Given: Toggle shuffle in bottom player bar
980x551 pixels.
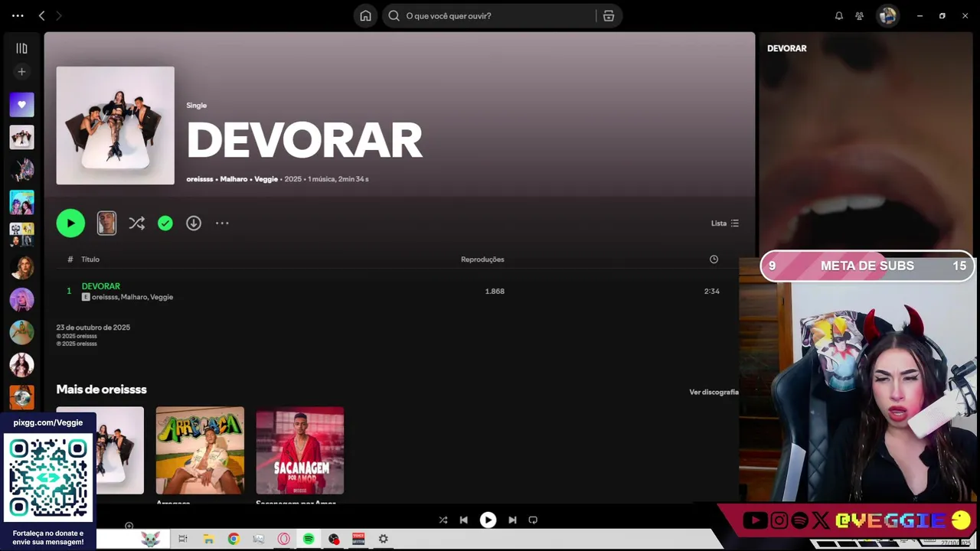Looking at the screenshot, I should point(443,520).
